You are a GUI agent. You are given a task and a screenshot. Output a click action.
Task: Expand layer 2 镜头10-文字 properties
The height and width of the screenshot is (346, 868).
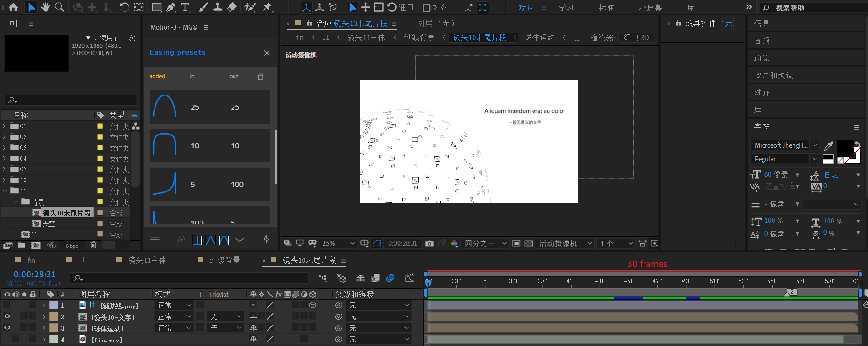click(x=44, y=316)
